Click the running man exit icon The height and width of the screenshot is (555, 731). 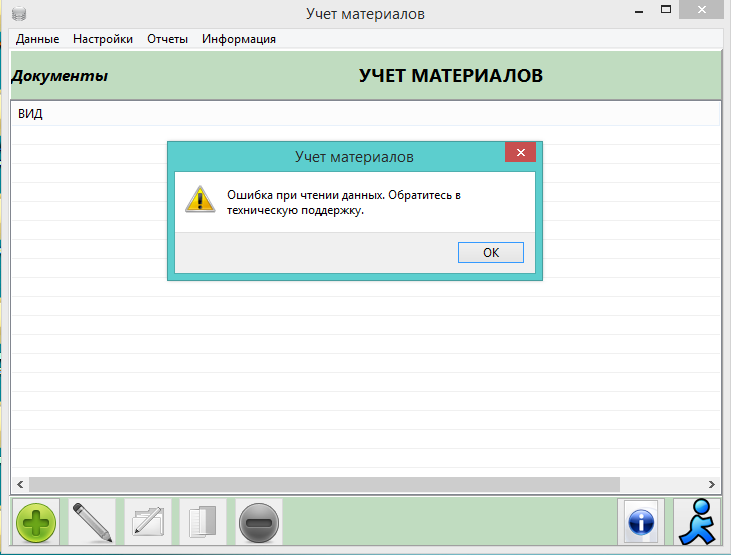pyautogui.click(x=696, y=522)
